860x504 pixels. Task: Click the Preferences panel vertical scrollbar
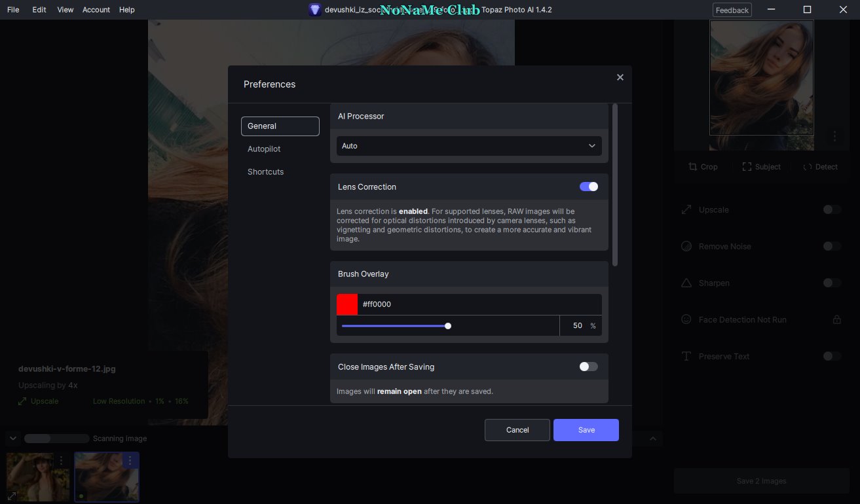pyautogui.click(x=614, y=185)
